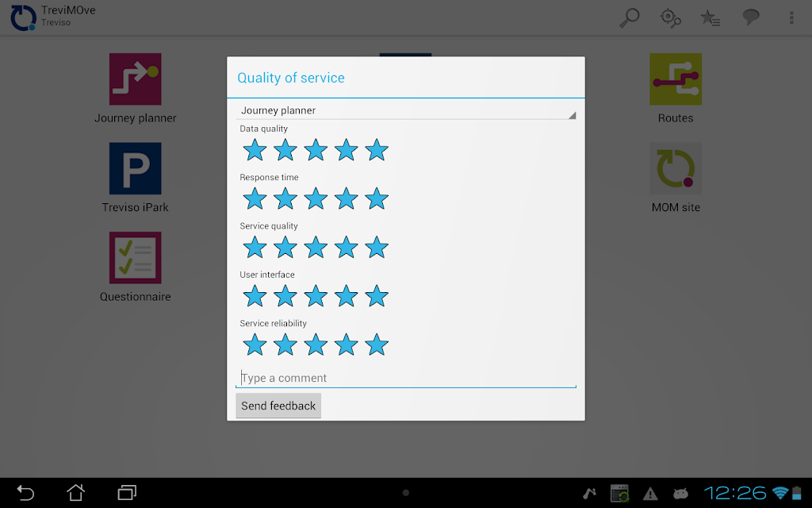812x508 pixels.
Task: Set Data quality rating to three stars
Action: coord(316,150)
